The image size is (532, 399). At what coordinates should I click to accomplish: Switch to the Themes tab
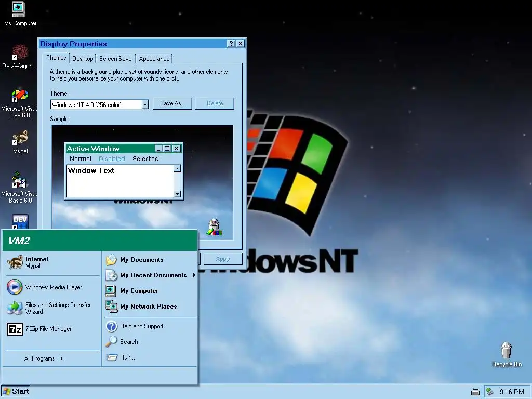point(56,58)
